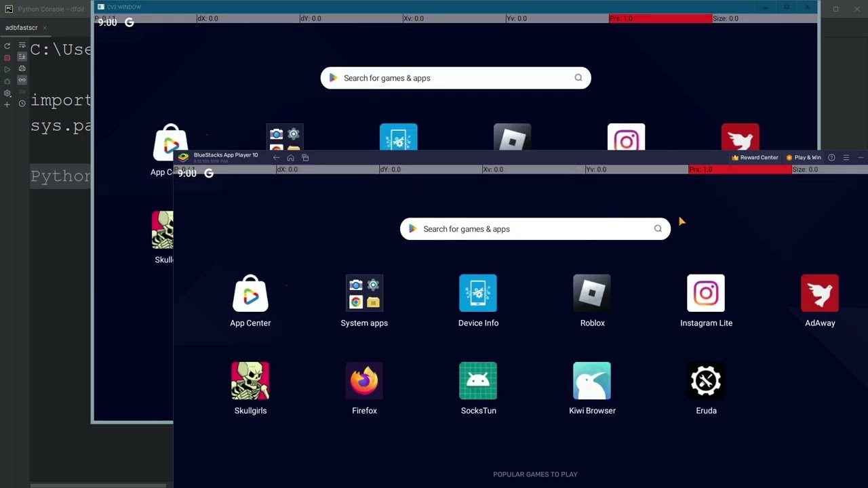The height and width of the screenshot is (488, 868).
Task: Open App Center in the BlueStacks window
Action: coord(250,302)
